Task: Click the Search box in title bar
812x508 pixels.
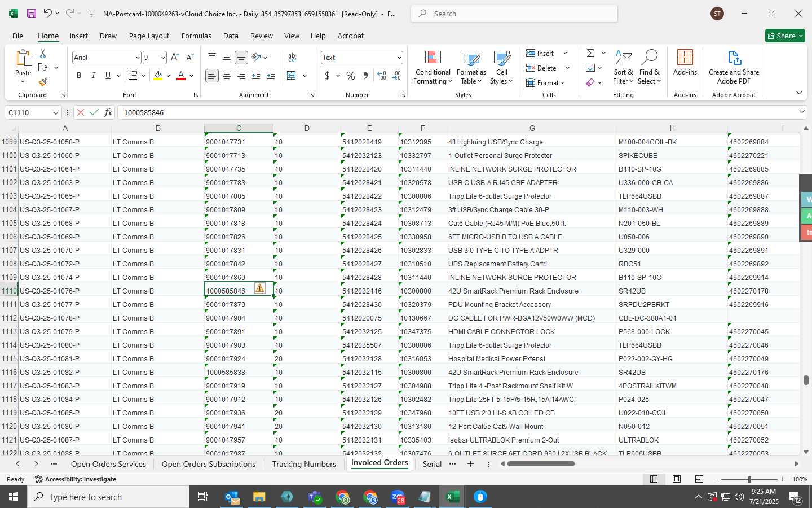Action: tap(514, 14)
